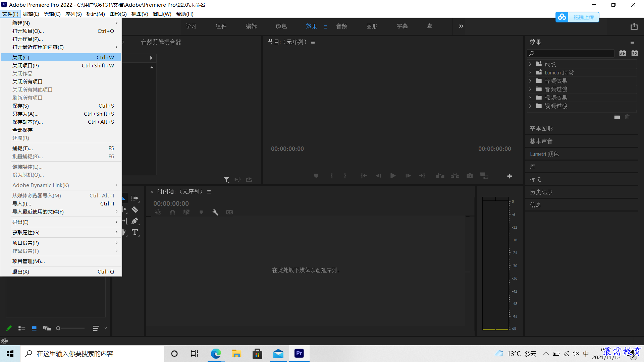Click the filter funnel icon in Source panel
This screenshot has height=362, width=644.
tap(227, 180)
